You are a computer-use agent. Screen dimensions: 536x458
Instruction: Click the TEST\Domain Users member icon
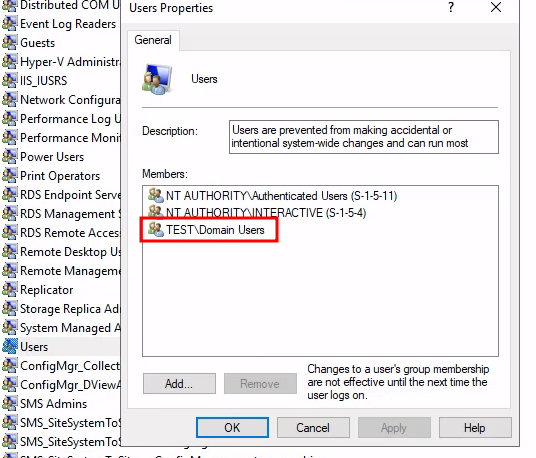pos(156,229)
